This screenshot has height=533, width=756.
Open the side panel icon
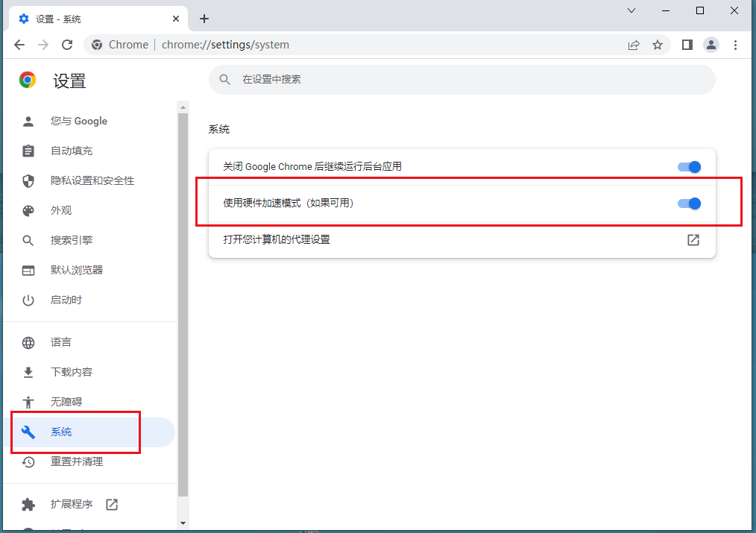(687, 45)
